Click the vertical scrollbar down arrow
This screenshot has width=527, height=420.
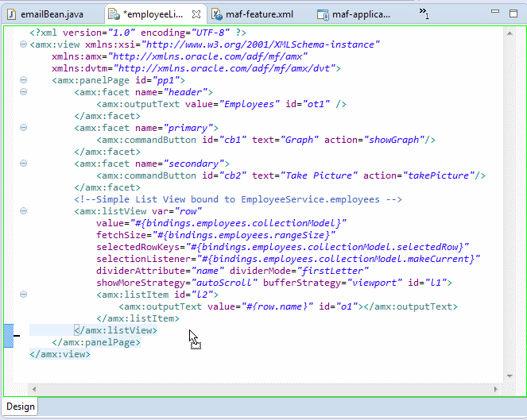pyautogui.click(x=510, y=376)
